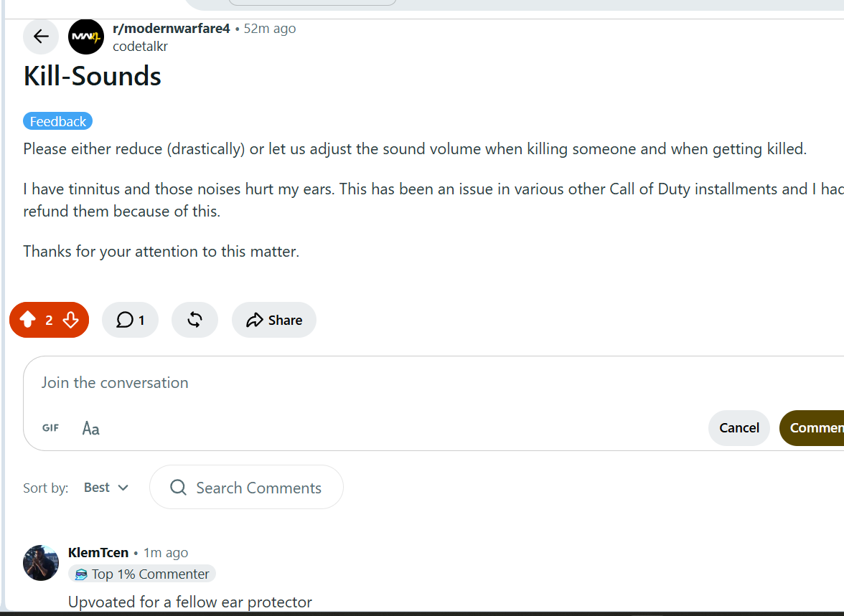
Task: Upvote the Kill-Sounds post
Action: click(28, 320)
